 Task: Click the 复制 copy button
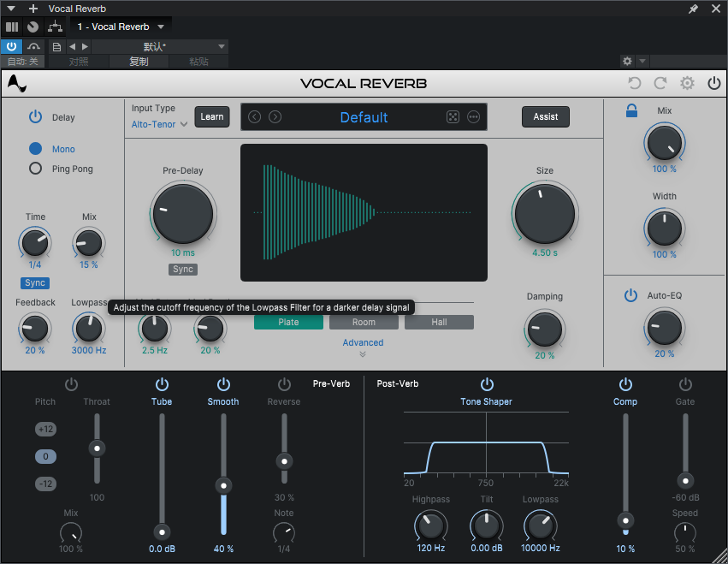coord(139,62)
